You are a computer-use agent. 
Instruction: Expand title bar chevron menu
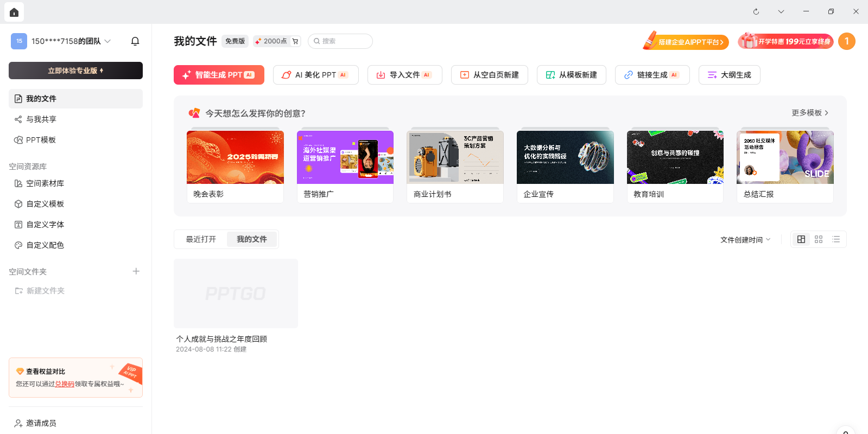(781, 11)
